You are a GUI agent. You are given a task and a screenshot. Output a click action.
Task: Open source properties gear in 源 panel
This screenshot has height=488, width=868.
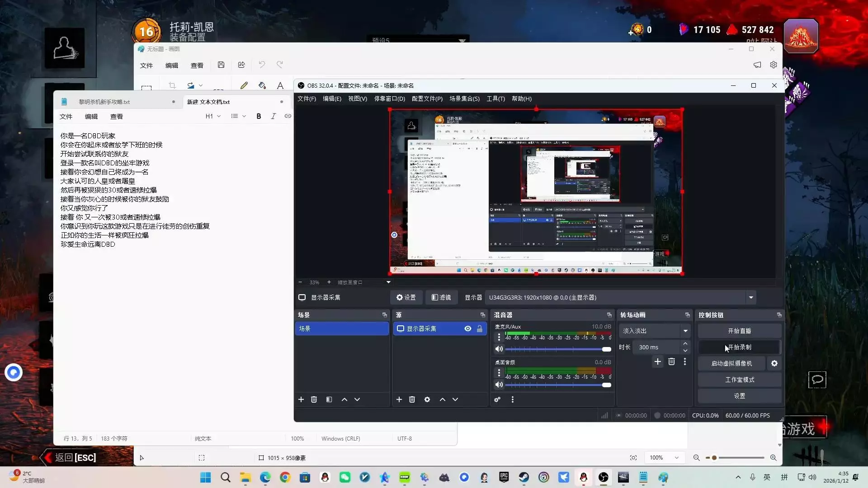pyautogui.click(x=427, y=399)
